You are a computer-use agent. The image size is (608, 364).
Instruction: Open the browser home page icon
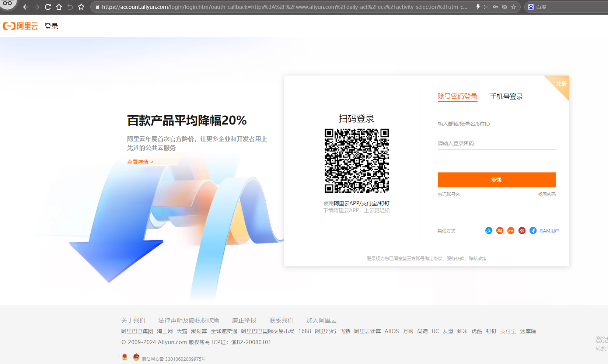click(x=59, y=7)
